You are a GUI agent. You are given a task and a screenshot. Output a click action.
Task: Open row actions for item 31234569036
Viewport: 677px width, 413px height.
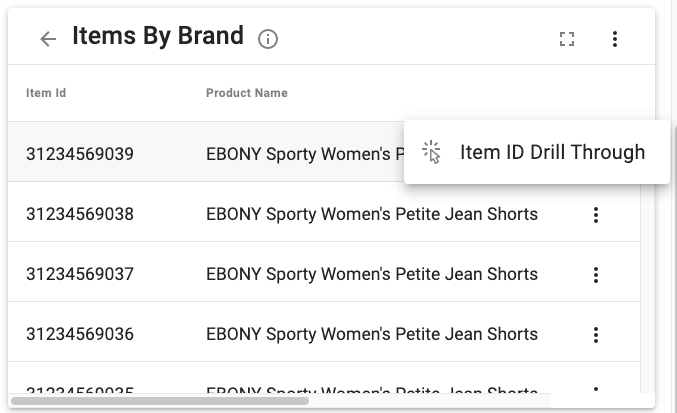click(596, 334)
